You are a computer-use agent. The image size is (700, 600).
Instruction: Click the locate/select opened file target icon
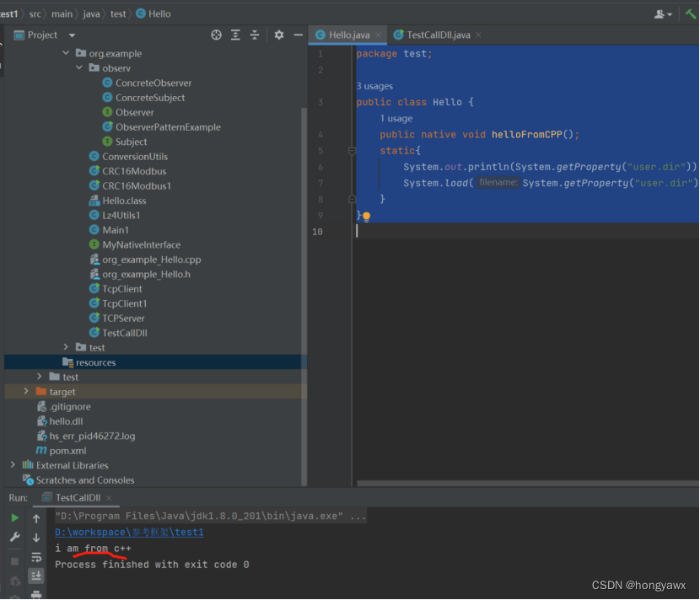[x=216, y=35]
